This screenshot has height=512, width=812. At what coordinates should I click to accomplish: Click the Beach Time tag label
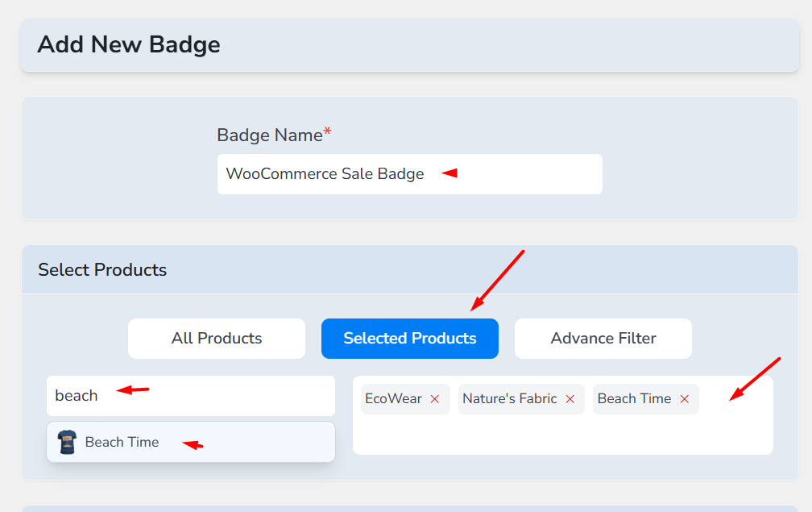[x=634, y=399]
